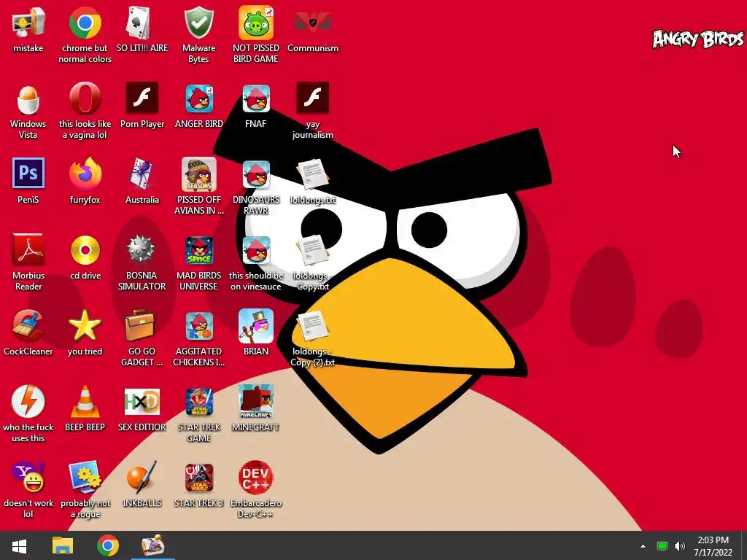
Task: Select the 'STAR TREK 3' icon
Action: (x=198, y=478)
